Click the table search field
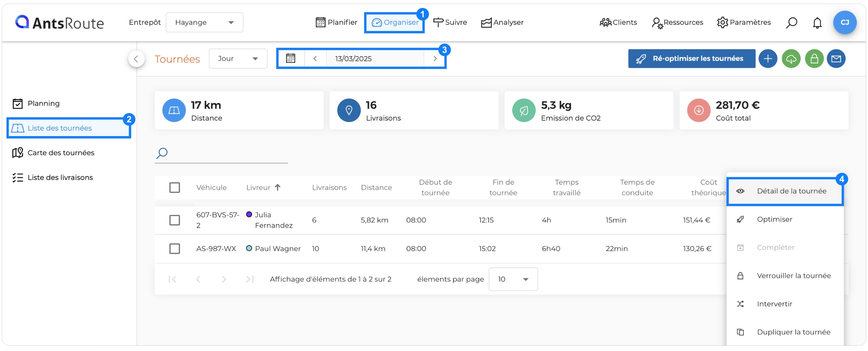868x351 pixels. coord(221,153)
